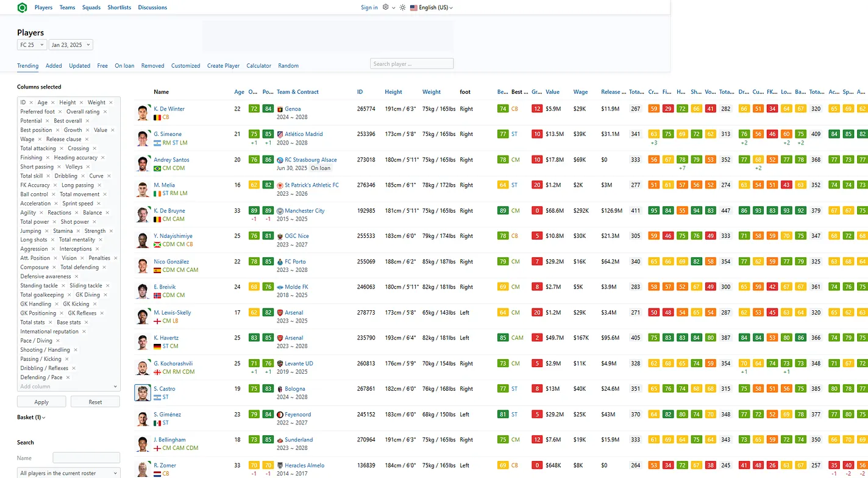Click the St Patrick's Athletic FC crest
868x478 pixels.
[280, 185]
